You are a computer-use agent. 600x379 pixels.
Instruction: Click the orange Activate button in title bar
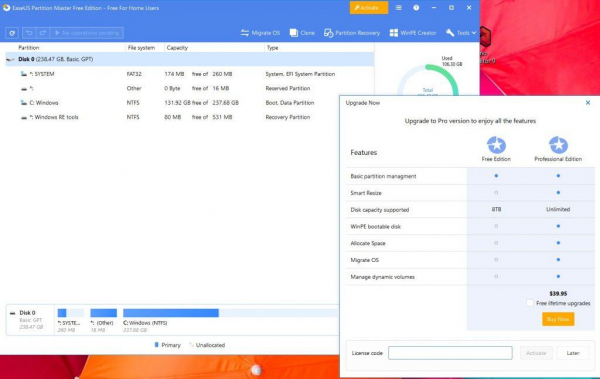[369, 8]
